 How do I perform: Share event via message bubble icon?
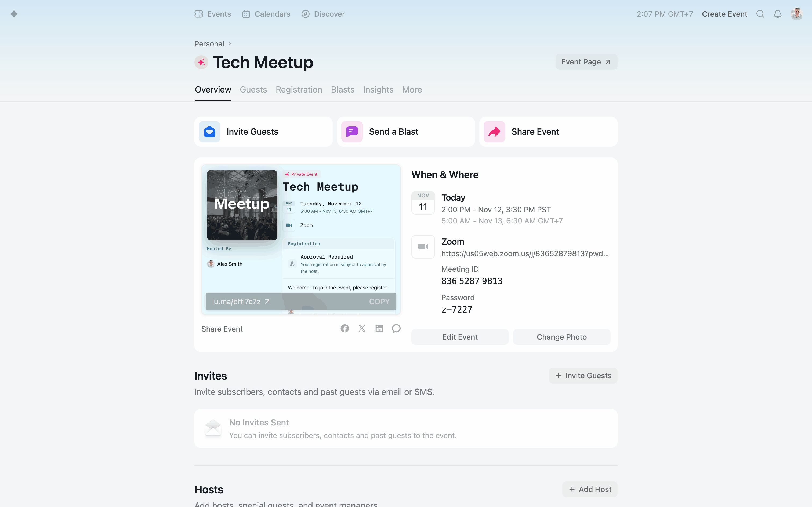tap(396, 328)
